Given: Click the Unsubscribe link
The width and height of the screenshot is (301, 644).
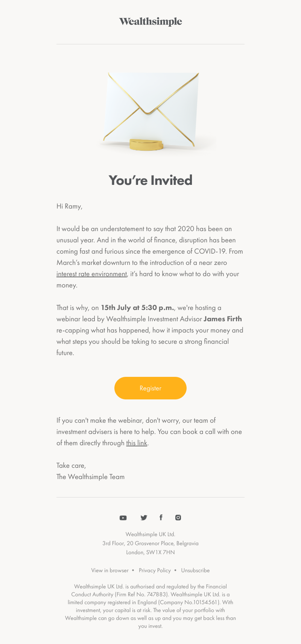Looking at the screenshot, I should pos(195,570).
